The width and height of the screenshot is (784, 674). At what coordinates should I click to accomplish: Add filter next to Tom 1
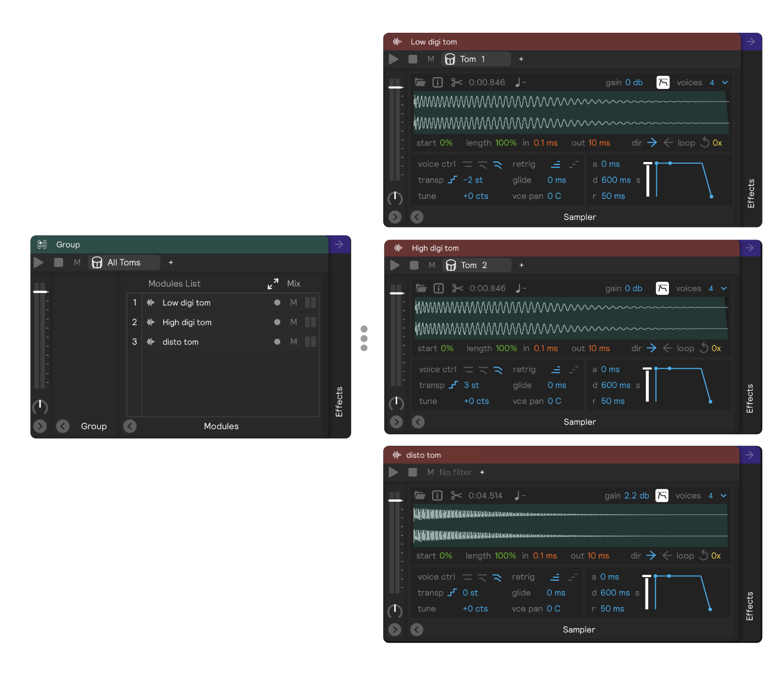pyautogui.click(x=521, y=59)
